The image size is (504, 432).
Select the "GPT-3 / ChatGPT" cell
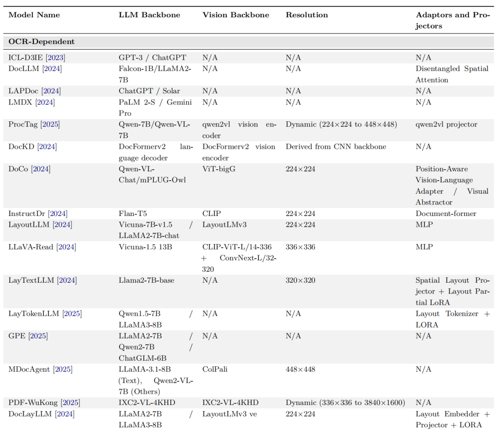152,57
